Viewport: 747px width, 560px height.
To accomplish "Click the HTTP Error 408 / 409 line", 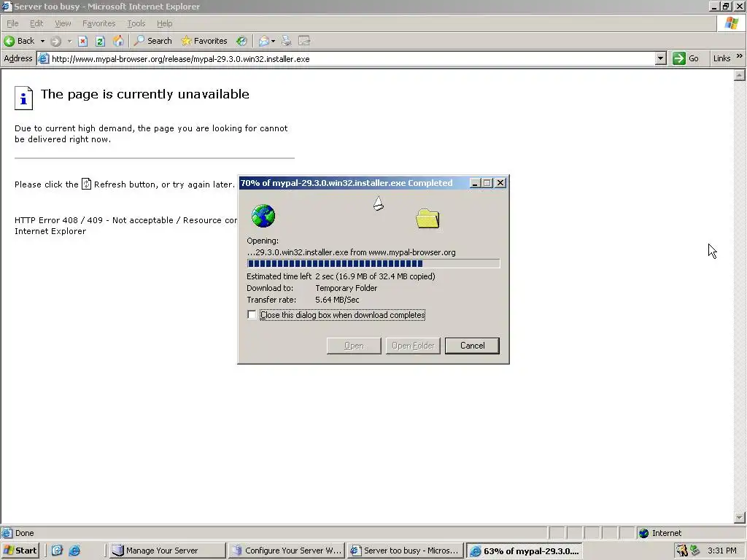I will coord(125,220).
